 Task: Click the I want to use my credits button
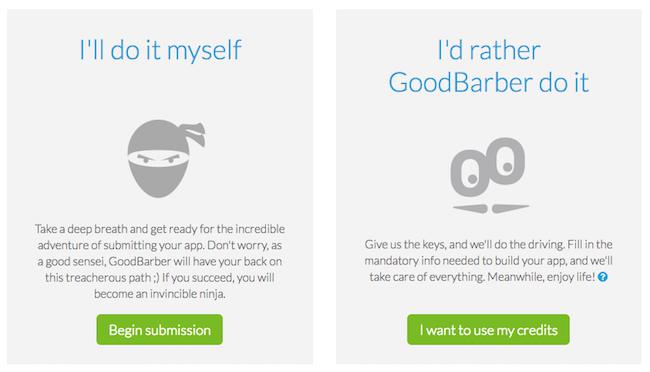click(x=488, y=330)
